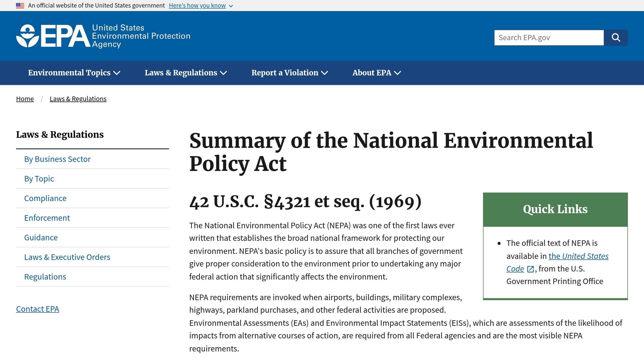Open the Laws & Regulations navigation dropdown
This screenshot has width=644, height=362.
(186, 73)
